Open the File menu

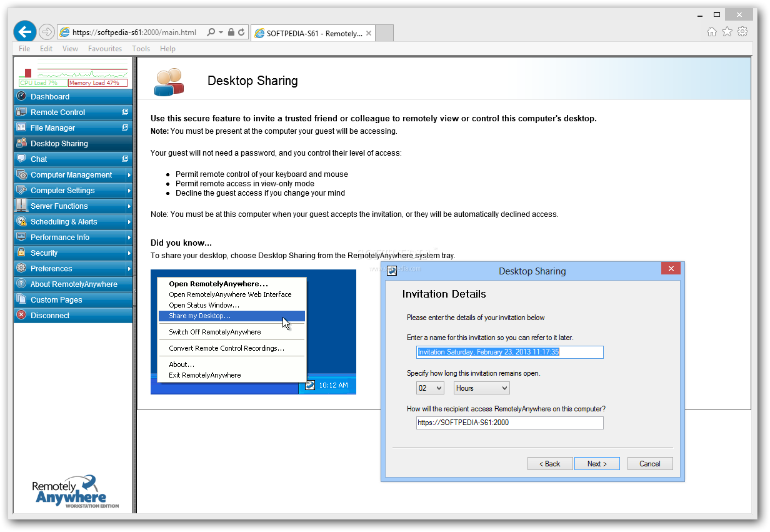pyautogui.click(x=24, y=49)
